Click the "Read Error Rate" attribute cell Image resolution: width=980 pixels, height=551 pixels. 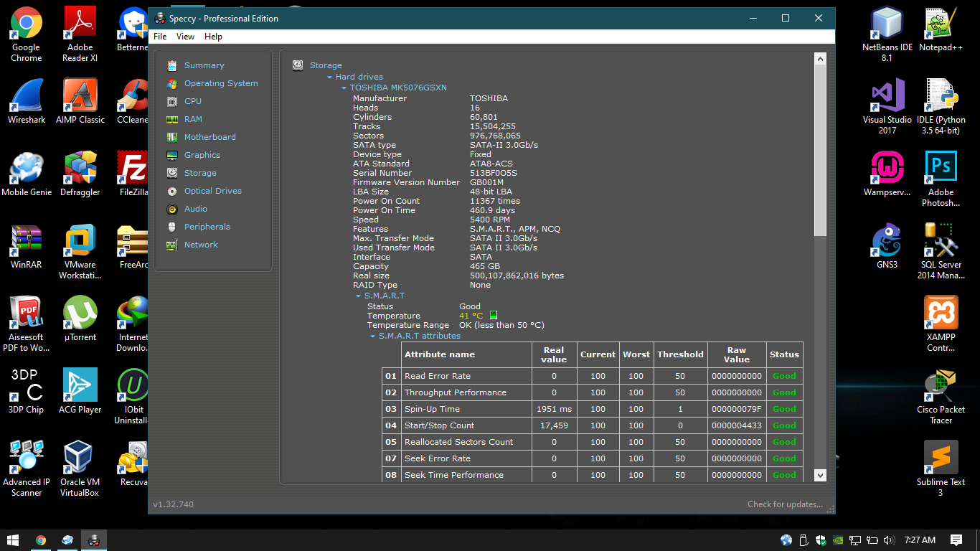point(466,376)
